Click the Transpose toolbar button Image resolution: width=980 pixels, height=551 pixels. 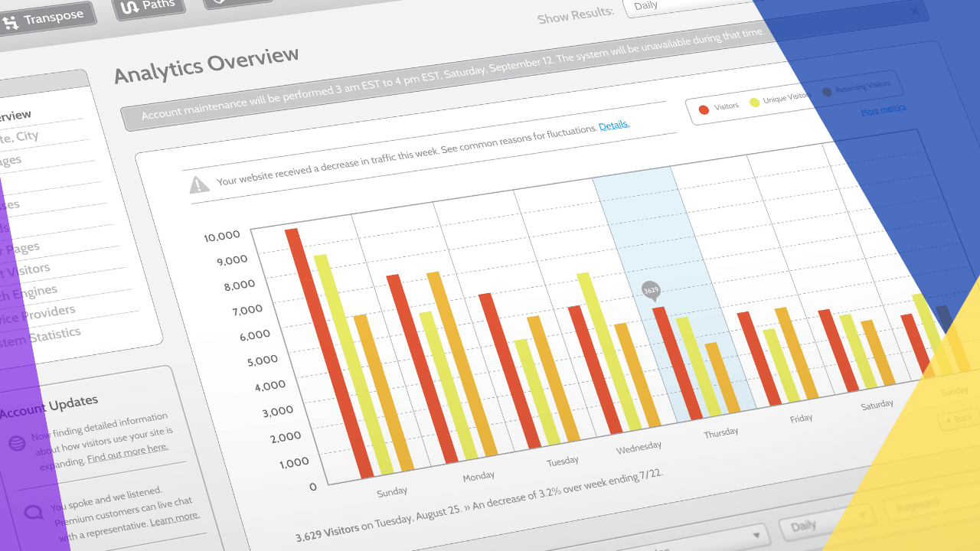point(46,19)
